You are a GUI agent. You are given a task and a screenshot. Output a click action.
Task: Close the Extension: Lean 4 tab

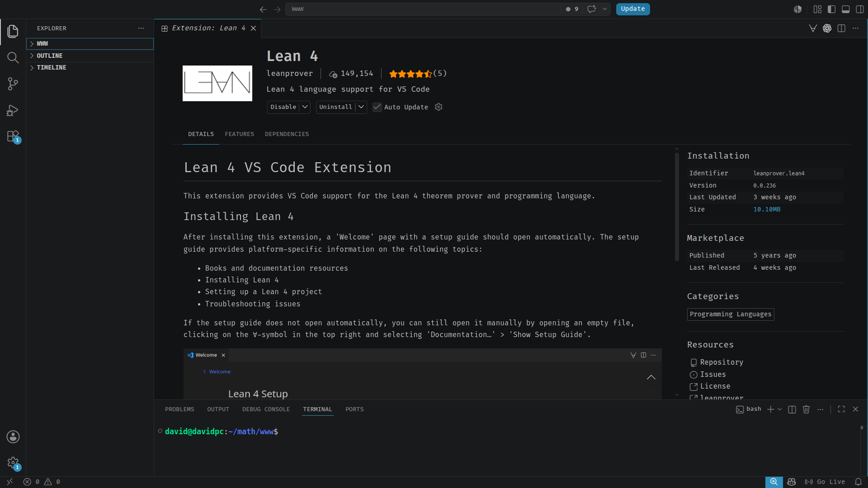[x=254, y=28]
